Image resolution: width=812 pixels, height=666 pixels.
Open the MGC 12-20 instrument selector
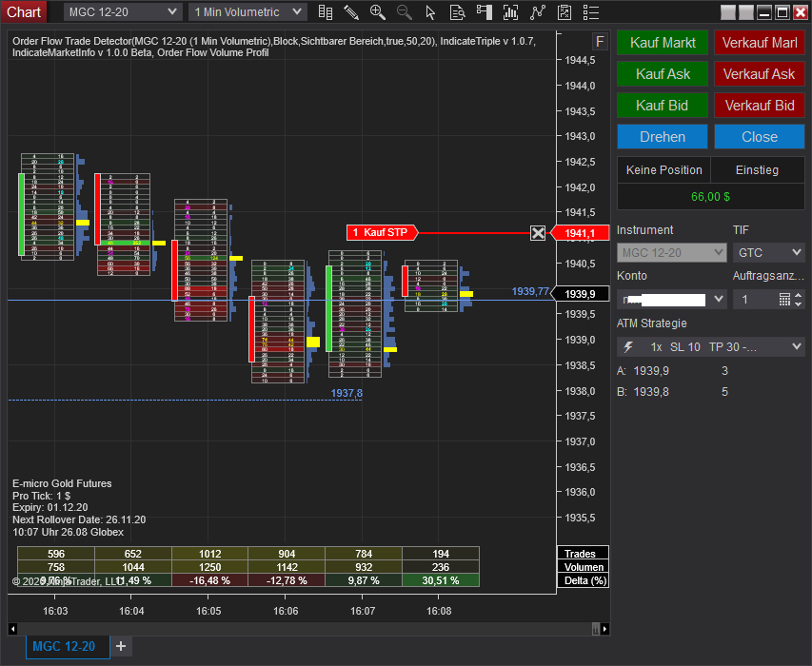[123, 12]
